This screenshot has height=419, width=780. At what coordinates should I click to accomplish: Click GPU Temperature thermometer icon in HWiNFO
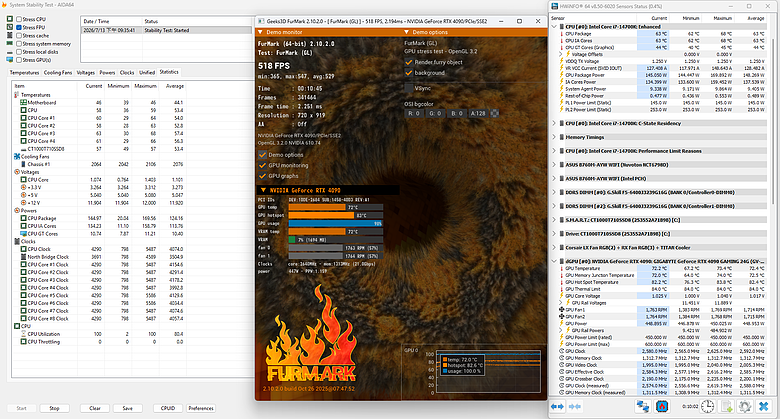click(562, 268)
